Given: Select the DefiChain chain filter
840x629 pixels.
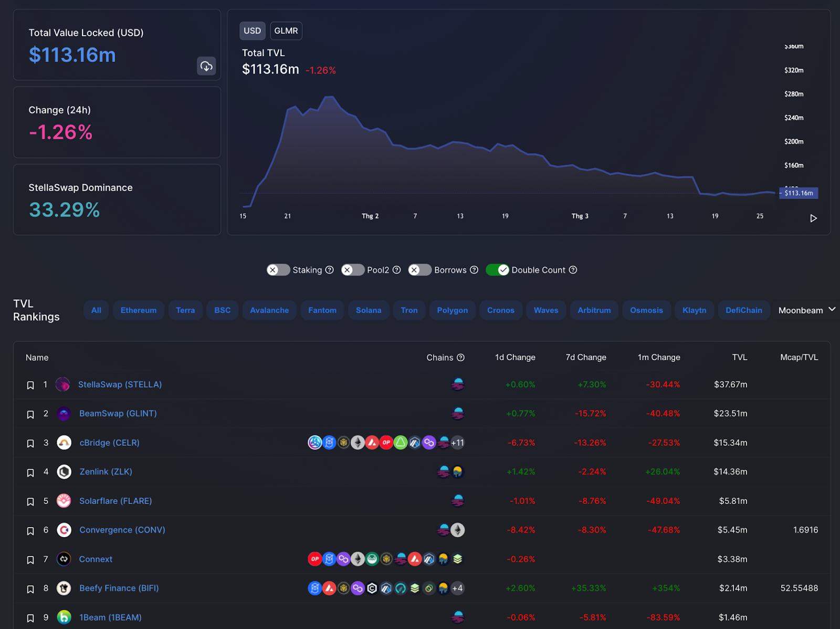Looking at the screenshot, I should click(744, 310).
